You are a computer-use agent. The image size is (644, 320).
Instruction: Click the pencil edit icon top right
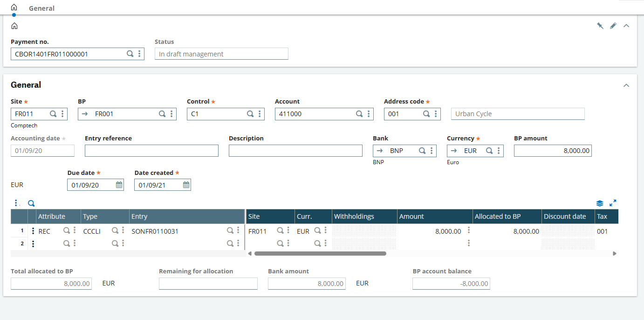click(x=613, y=25)
